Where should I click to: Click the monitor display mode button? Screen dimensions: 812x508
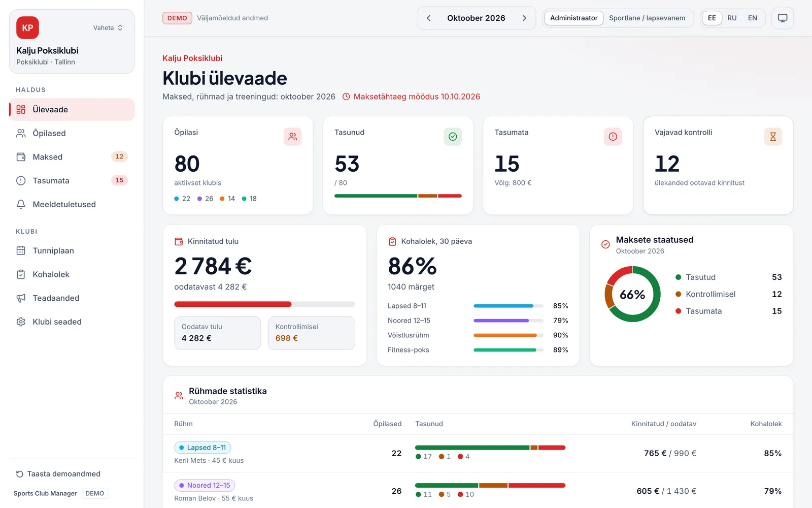tap(783, 18)
